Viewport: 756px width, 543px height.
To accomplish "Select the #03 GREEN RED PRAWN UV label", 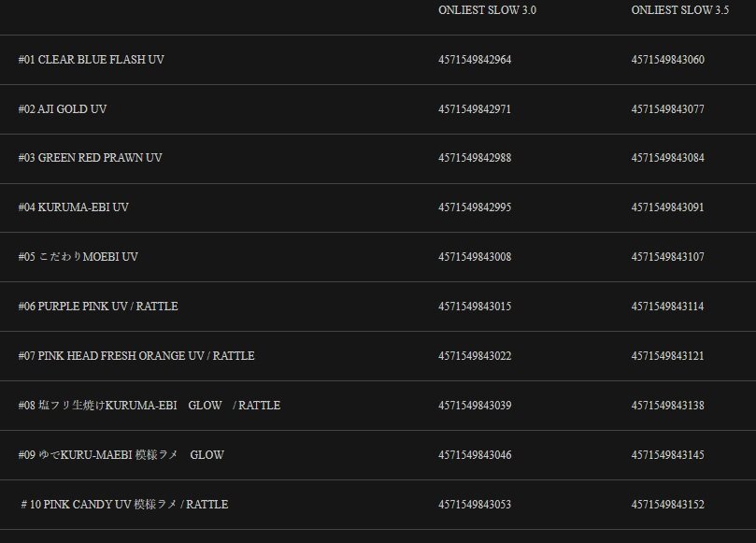I will [x=90, y=158].
